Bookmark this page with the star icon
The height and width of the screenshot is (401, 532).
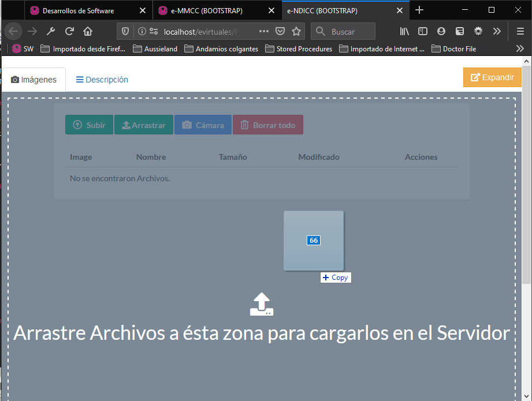[x=296, y=31]
